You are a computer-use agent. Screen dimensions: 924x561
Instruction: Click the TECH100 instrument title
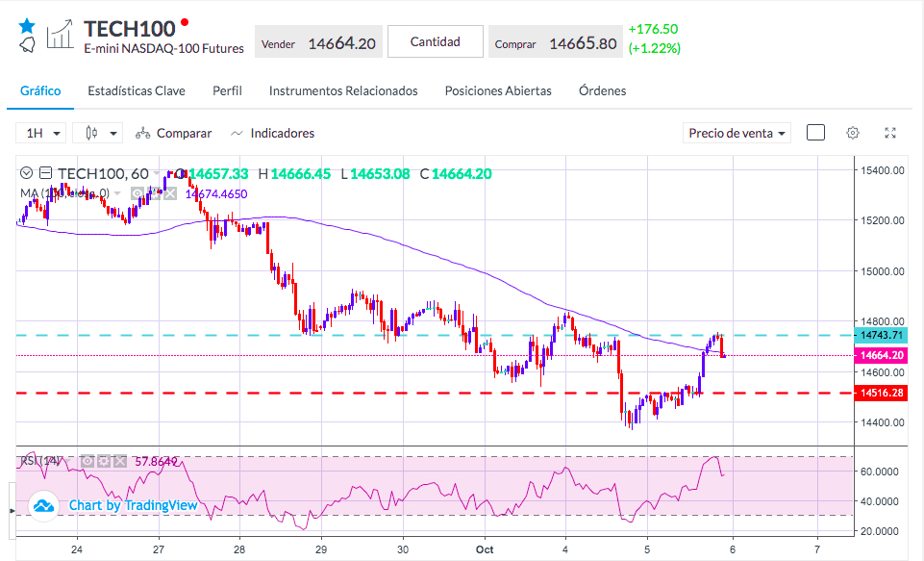coord(130,28)
